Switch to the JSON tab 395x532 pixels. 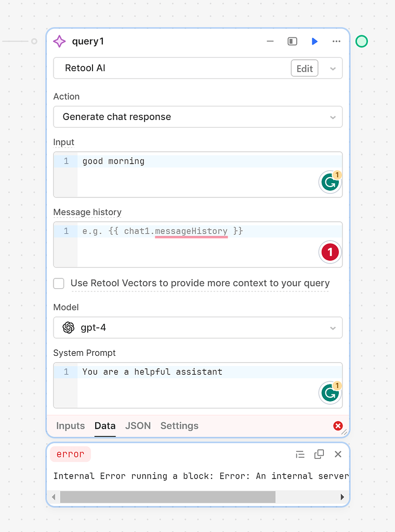point(138,425)
